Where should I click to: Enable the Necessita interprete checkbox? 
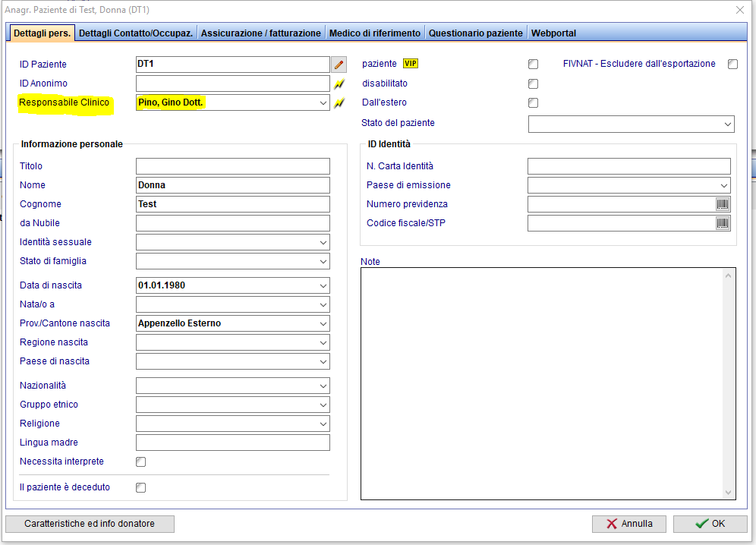tap(140, 462)
